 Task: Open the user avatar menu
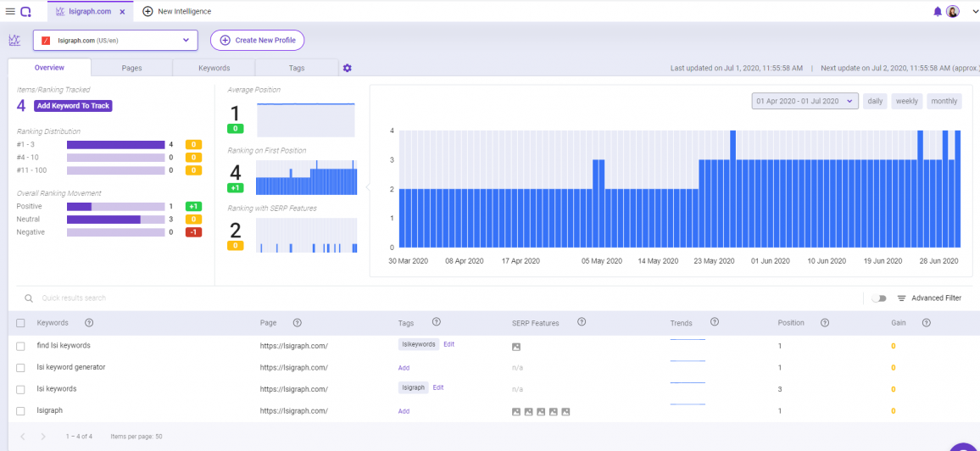(953, 11)
